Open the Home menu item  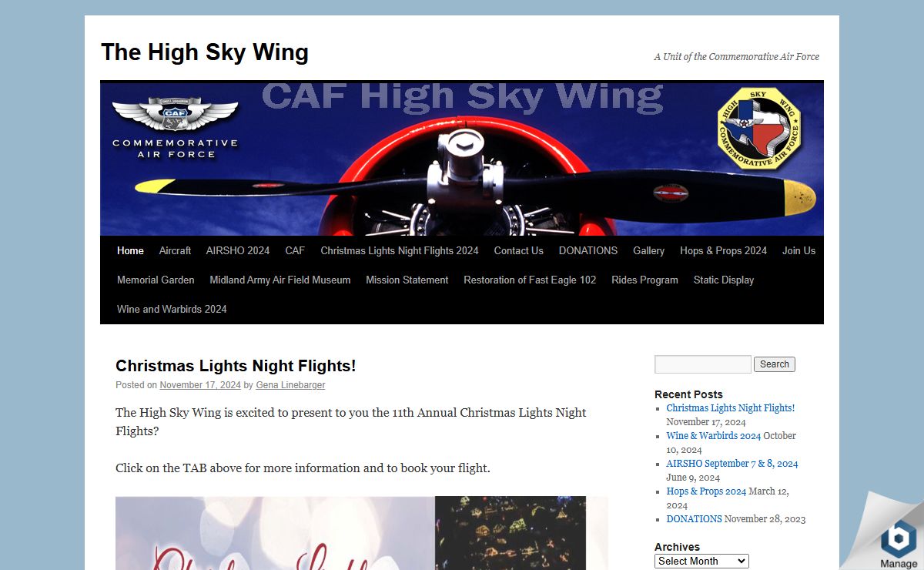(130, 250)
